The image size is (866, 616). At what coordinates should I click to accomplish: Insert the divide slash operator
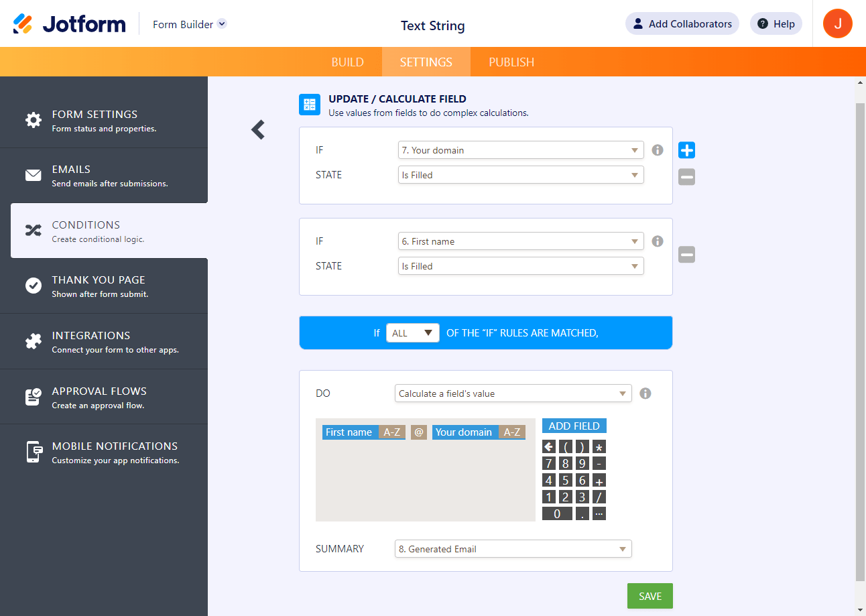[x=599, y=497]
